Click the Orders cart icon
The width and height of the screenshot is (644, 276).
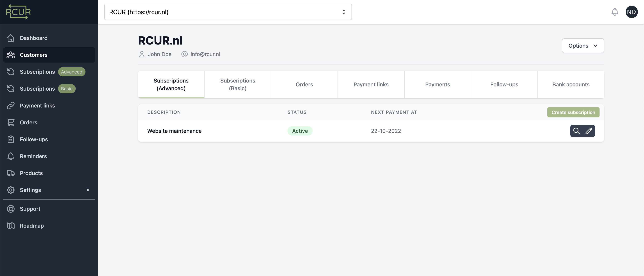11,122
